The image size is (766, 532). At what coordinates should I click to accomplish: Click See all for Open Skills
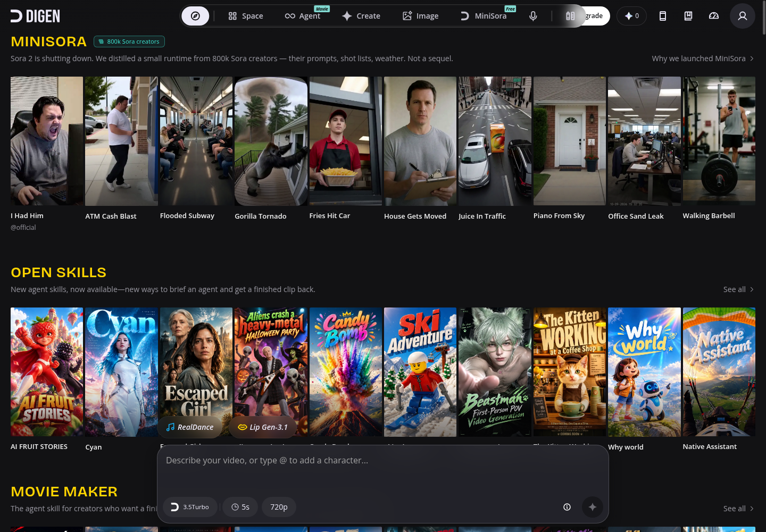coord(738,289)
